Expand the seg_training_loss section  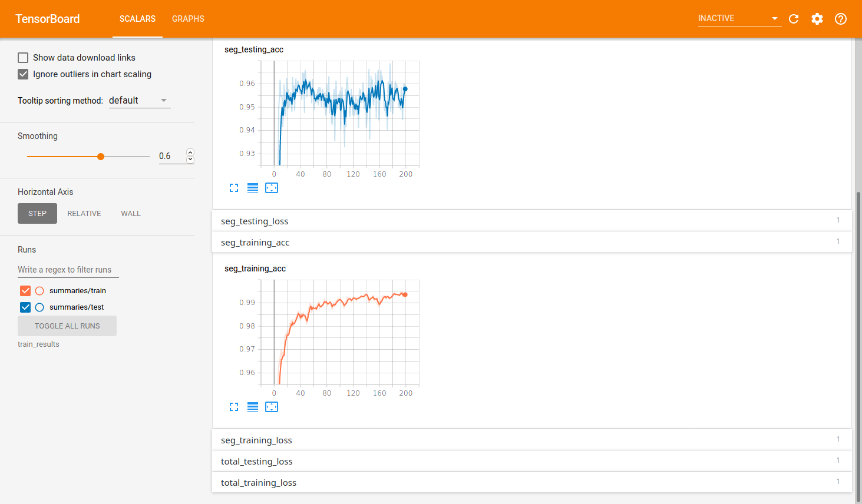pos(531,440)
